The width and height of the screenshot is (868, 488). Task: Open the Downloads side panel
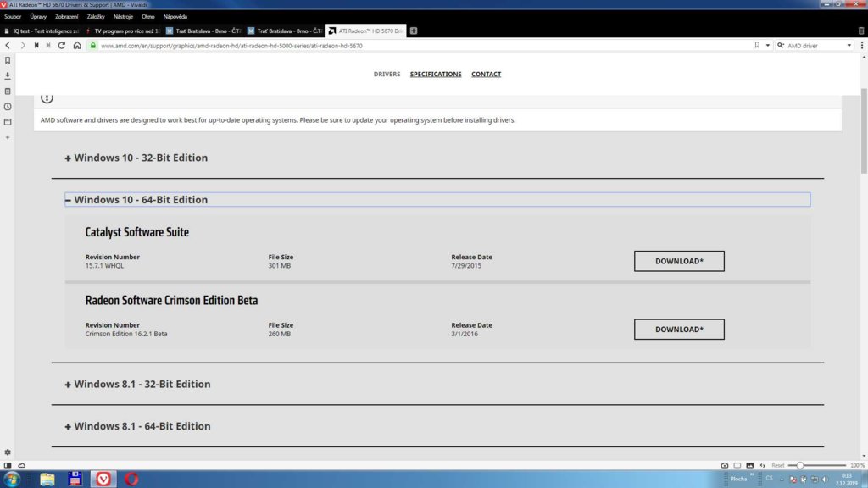(x=8, y=75)
